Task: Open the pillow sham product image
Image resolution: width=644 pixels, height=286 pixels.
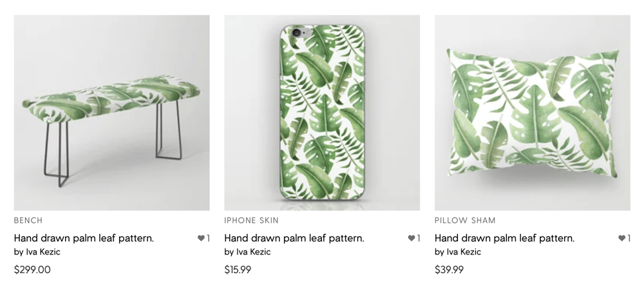Action: (533, 113)
